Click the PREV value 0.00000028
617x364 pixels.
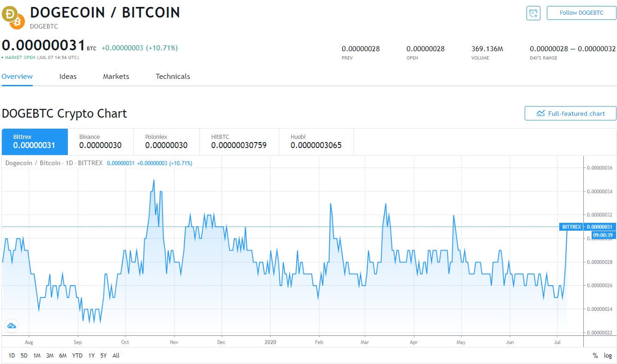coord(360,48)
